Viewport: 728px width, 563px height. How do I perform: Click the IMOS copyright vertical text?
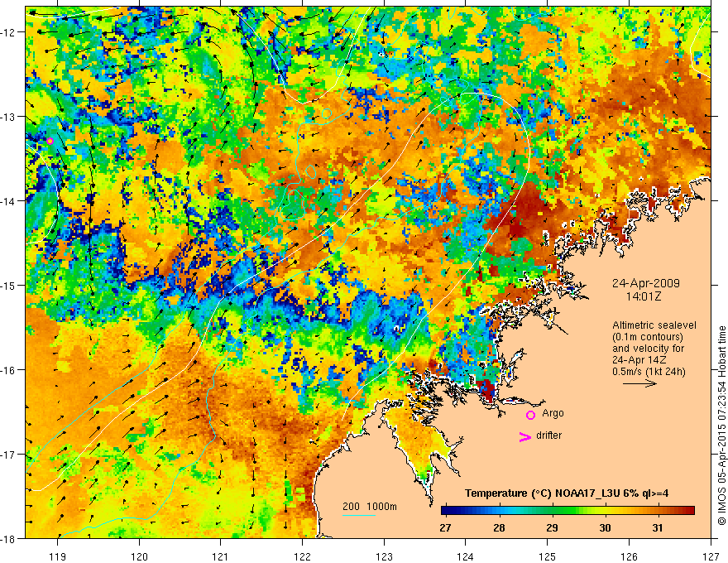[721, 426]
